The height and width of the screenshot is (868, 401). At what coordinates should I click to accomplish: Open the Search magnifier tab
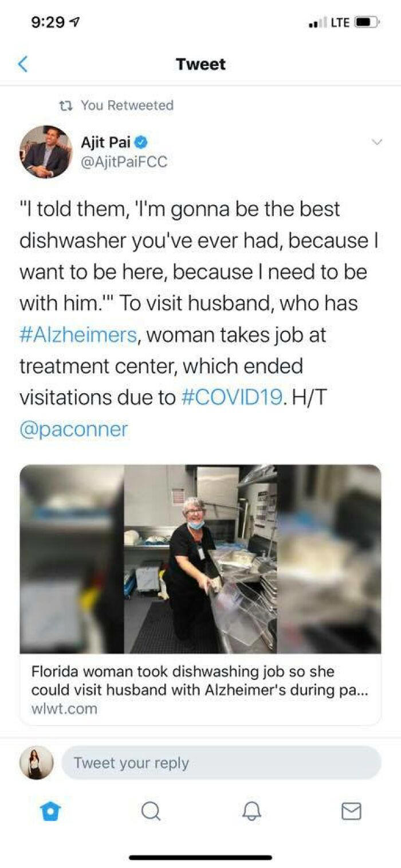(150, 811)
